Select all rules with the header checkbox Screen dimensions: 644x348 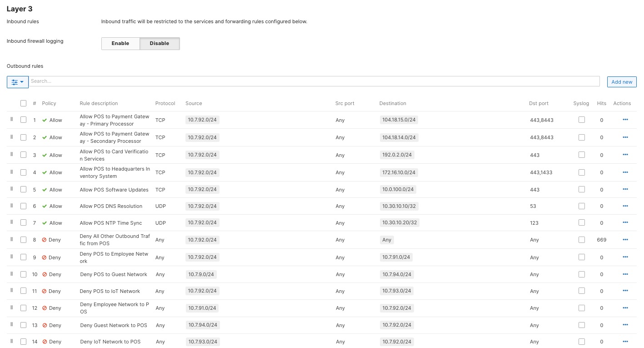tap(23, 103)
